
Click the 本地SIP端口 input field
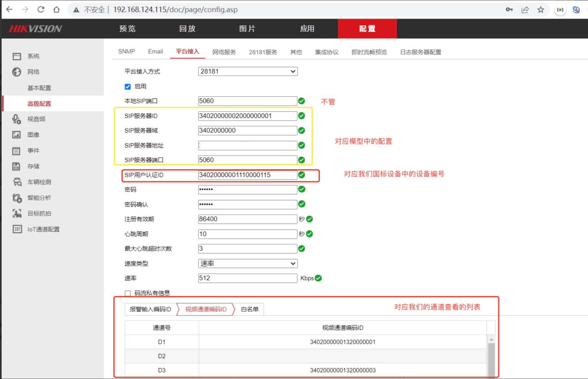pyautogui.click(x=248, y=101)
